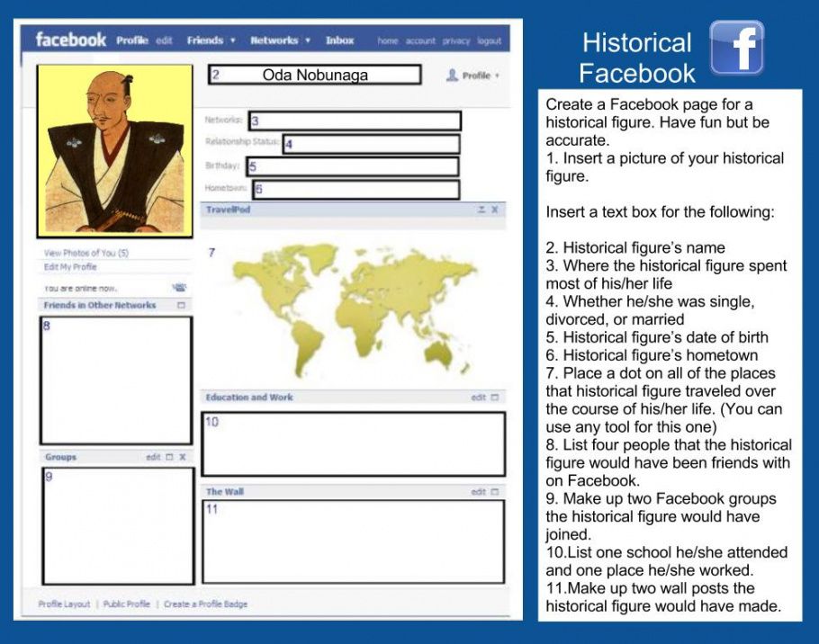Click the "Education and Work" section title
Viewport: 819px width, 644px height.
(x=249, y=398)
